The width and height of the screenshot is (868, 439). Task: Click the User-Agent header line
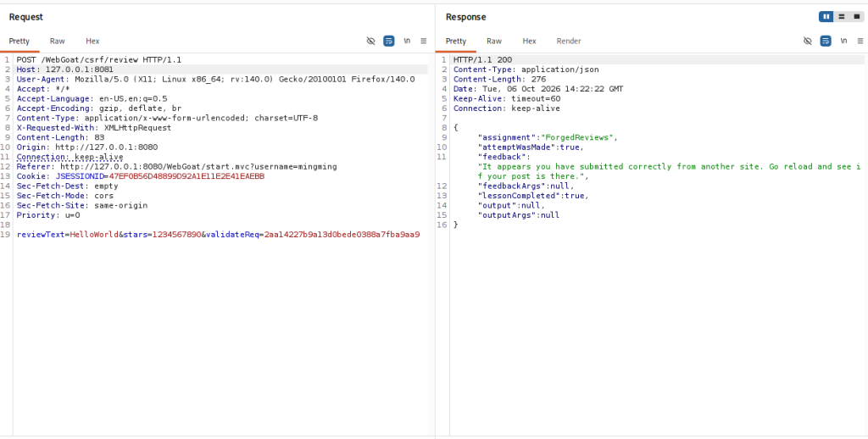tap(215, 79)
